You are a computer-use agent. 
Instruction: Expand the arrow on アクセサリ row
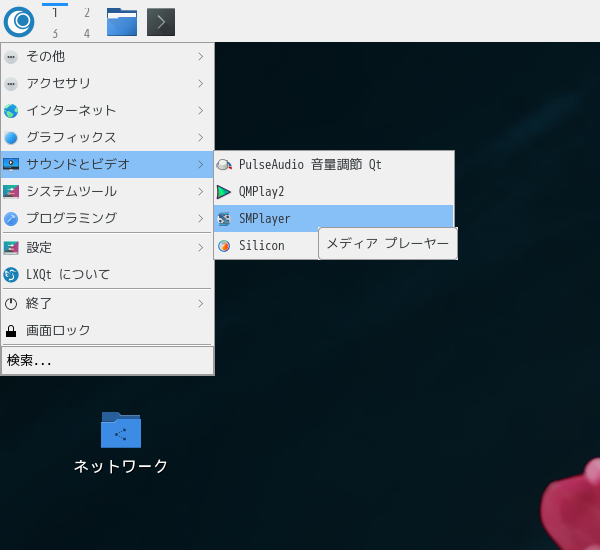[201, 83]
